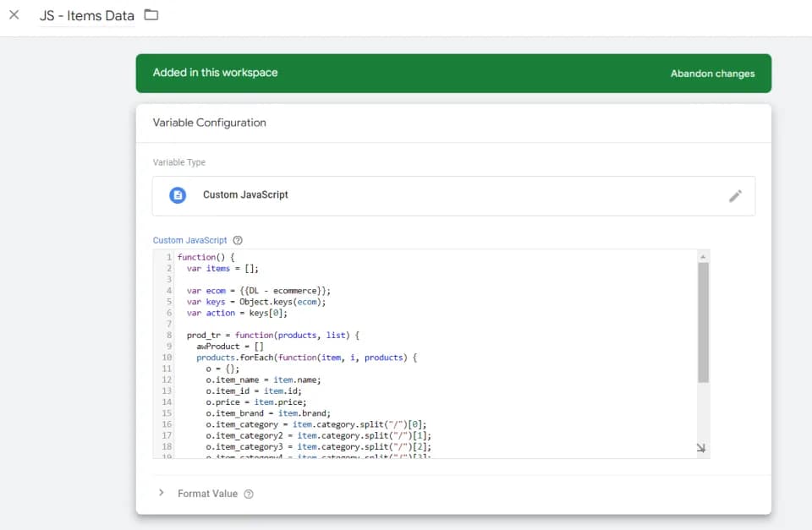Click code line 'o.price = item.price;'
This screenshot has height=530, width=812.
255,402
